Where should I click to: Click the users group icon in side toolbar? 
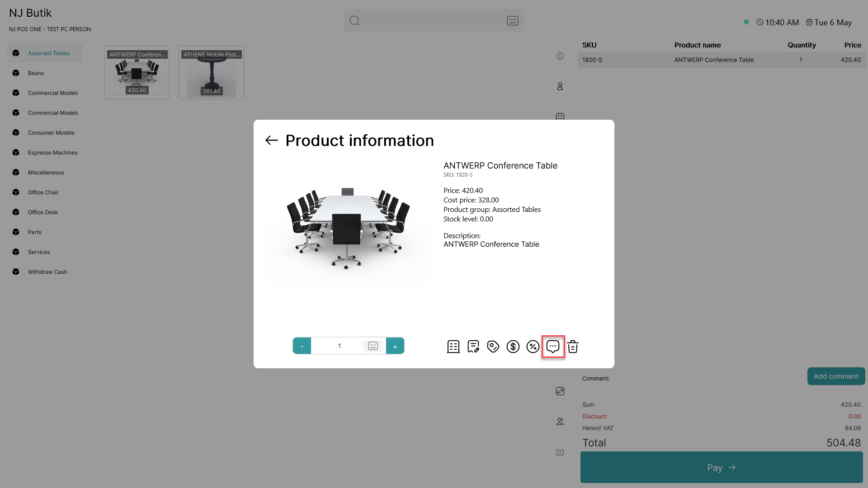pyautogui.click(x=560, y=422)
